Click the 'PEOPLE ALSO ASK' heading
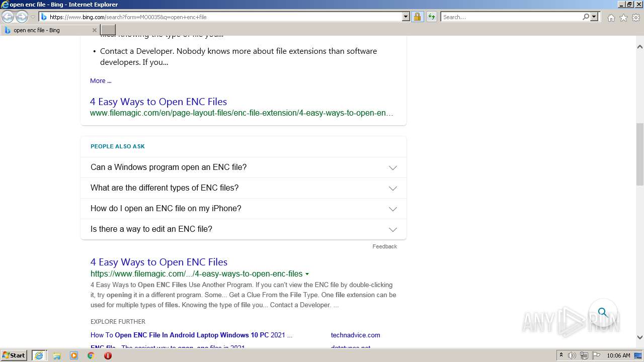Viewport: 644px width, 362px height. (x=118, y=146)
